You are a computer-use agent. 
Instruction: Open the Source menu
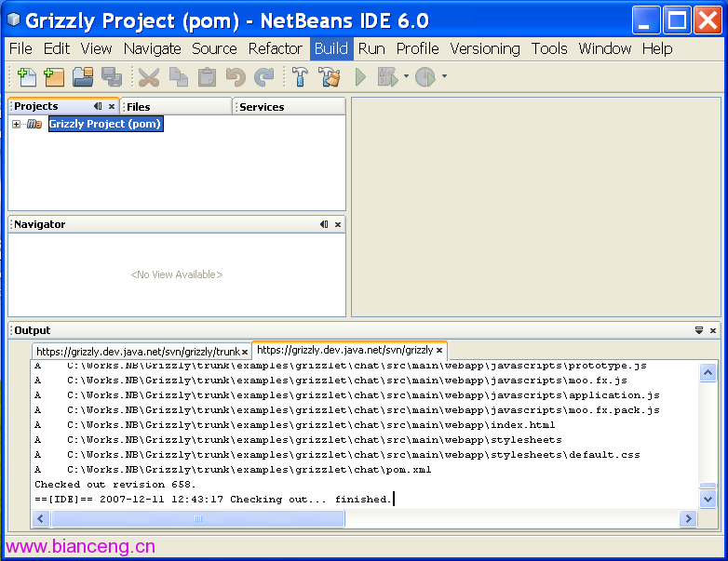point(214,48)
